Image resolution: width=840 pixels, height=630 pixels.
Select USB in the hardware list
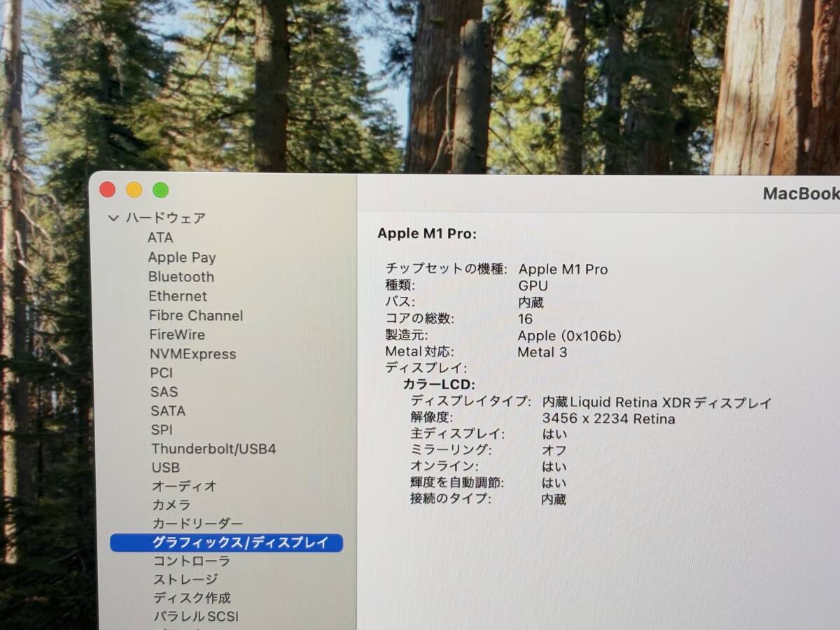[x=166, y=467]
